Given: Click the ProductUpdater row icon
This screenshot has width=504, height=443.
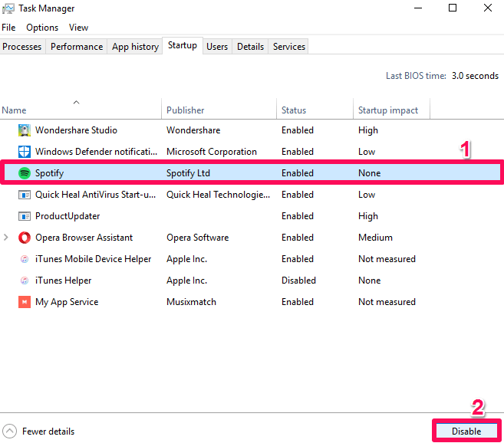Looking at the screenshot, I should pyautogui.click(x=25, y=216).
